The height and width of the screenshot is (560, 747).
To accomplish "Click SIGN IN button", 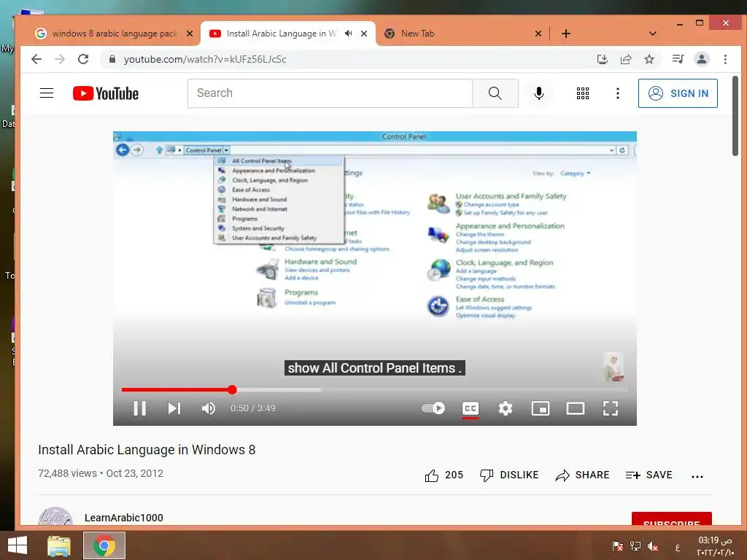I will tap(678, 93).
